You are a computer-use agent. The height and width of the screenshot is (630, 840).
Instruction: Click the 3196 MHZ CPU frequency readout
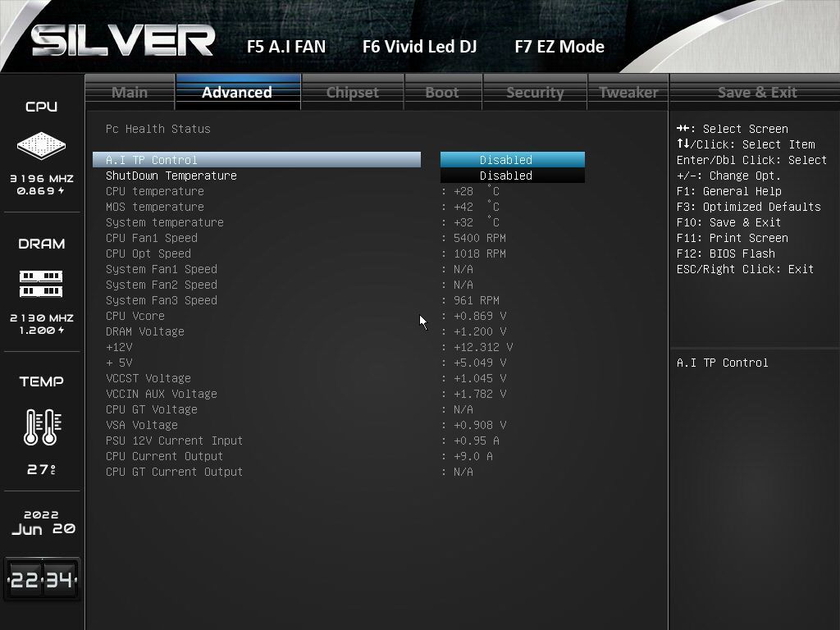tap(42, 178)
